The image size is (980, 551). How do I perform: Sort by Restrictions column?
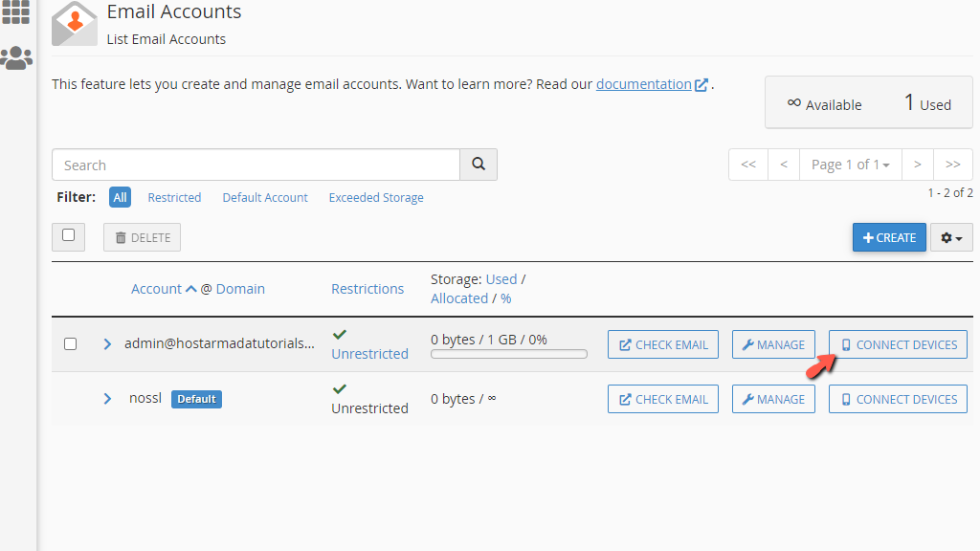(x=367, y=289)
